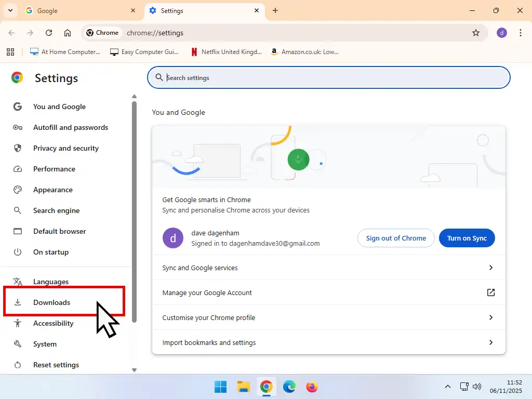532x399 pixels.
Task: Open the On startup power icon
Action: pos(18,252)
